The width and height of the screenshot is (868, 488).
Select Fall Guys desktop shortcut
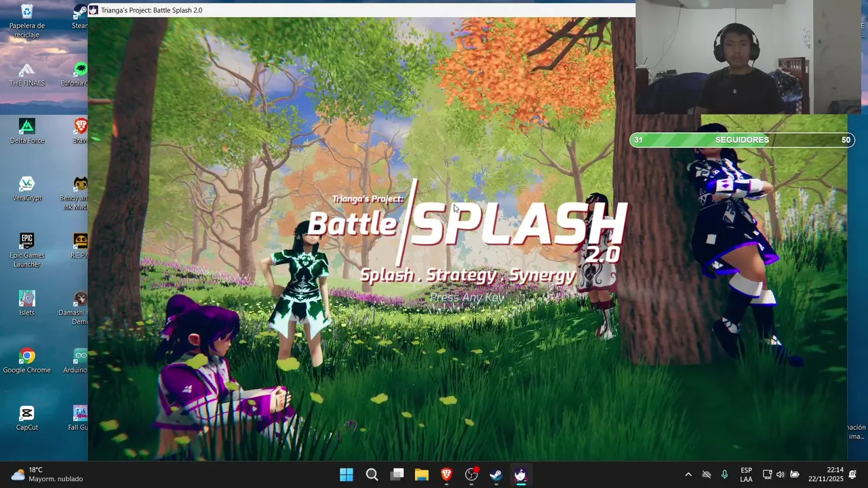tap(79, 419)
